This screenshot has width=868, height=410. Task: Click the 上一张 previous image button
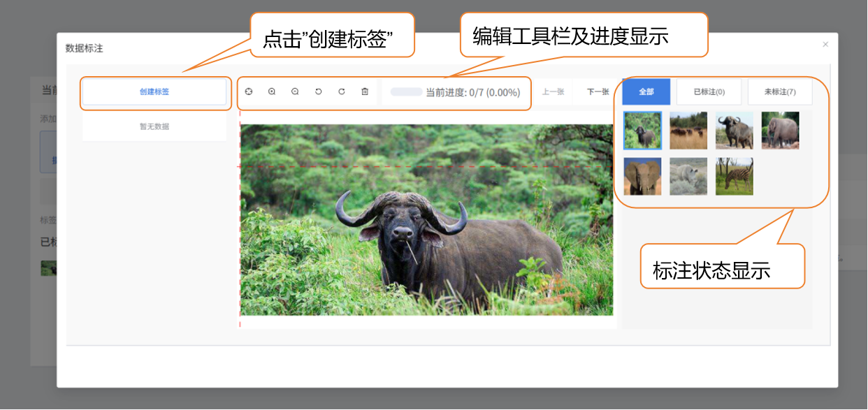(x=553, y=91)
